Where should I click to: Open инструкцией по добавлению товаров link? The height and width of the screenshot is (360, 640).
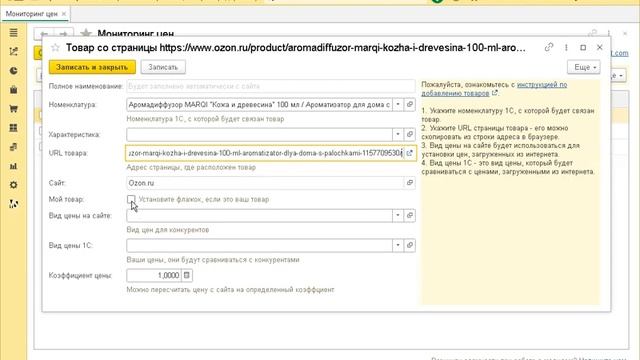tap(494, 89)
